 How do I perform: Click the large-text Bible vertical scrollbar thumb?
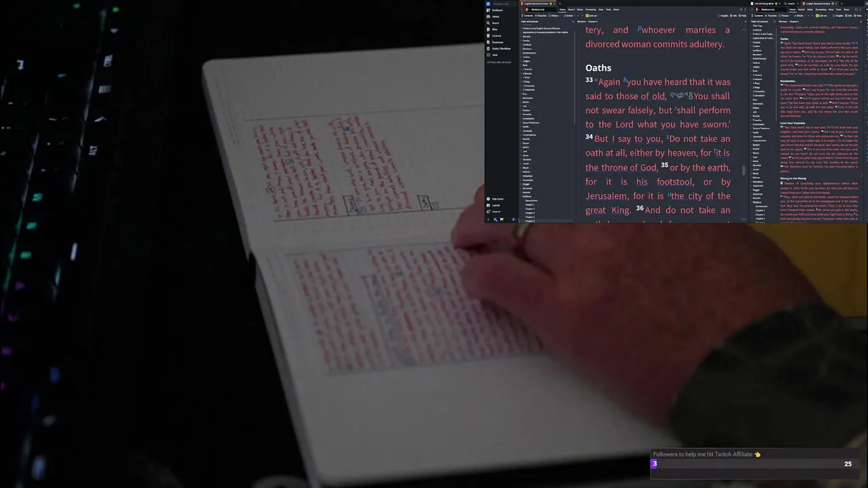tap(744, 170)
